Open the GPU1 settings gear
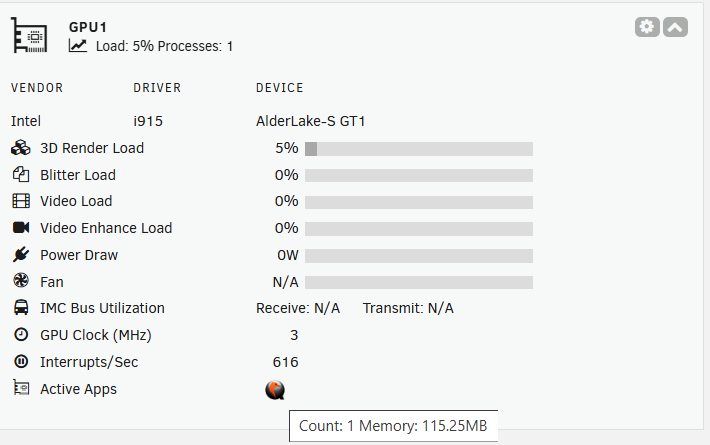The image size is (710, 445). (647, 27)
